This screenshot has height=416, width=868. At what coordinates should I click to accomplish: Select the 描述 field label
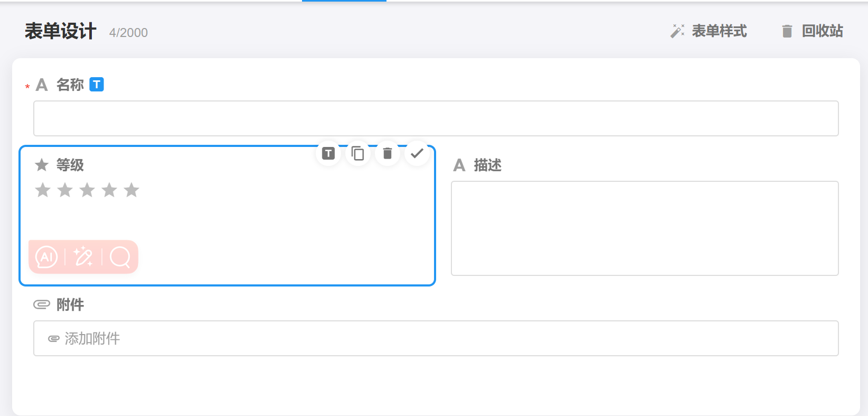coord(487,165)
